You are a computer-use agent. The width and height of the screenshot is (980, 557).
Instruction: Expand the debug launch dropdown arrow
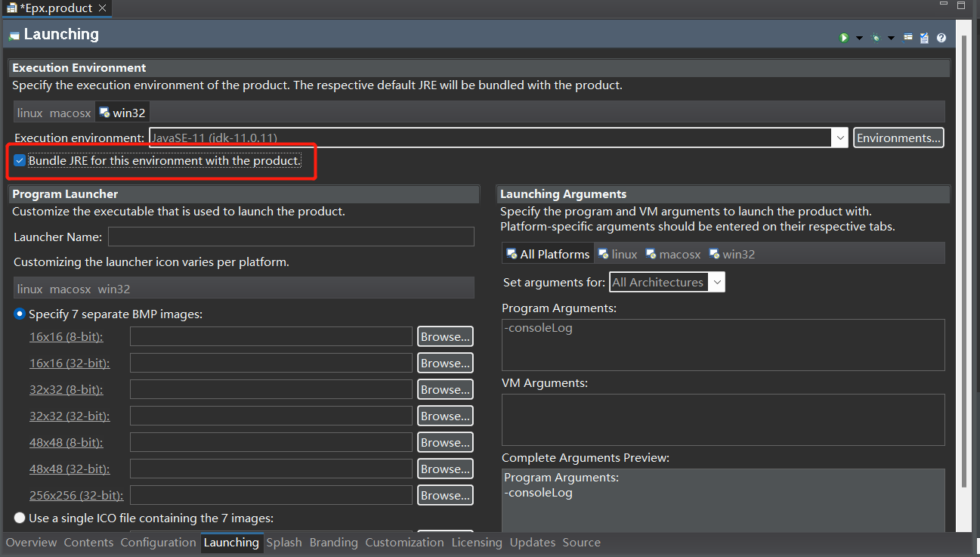pyautogui.click(x=891, y=38)
